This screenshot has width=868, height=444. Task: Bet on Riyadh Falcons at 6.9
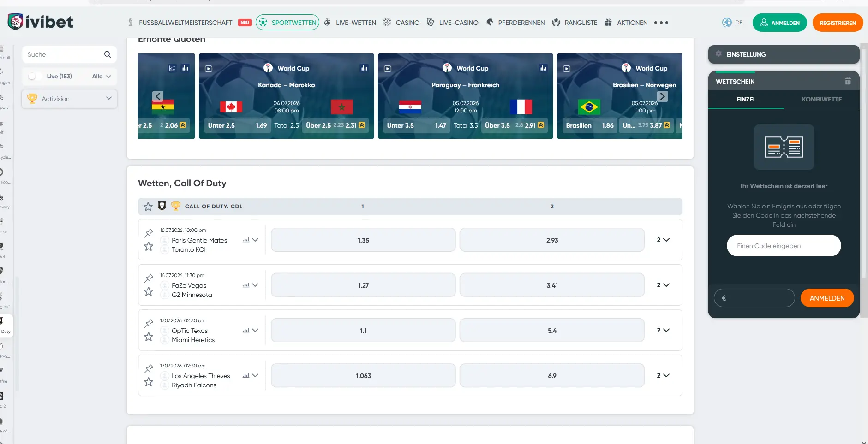click(552, 375)
